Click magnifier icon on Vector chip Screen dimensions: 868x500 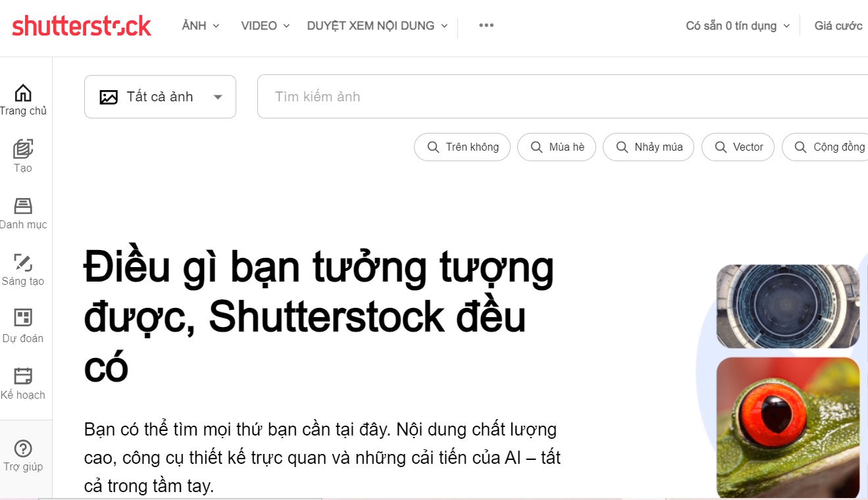[x=721, y=147]
